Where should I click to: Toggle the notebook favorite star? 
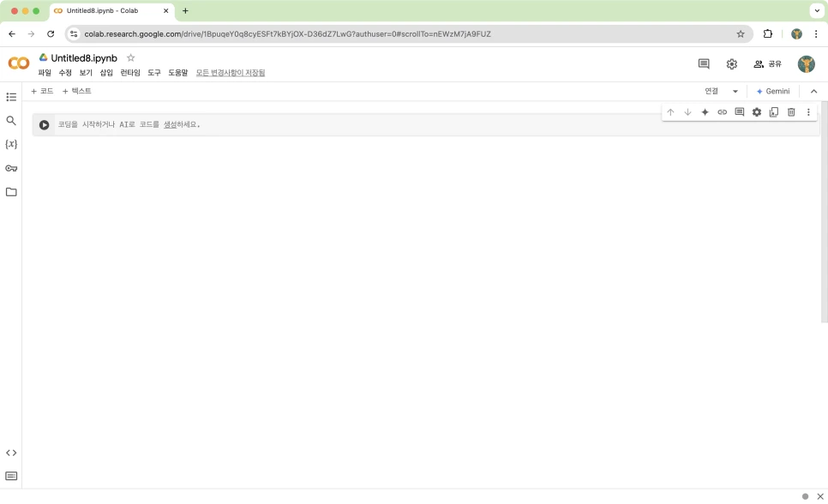pyautogui.click(x=130, y=57)
